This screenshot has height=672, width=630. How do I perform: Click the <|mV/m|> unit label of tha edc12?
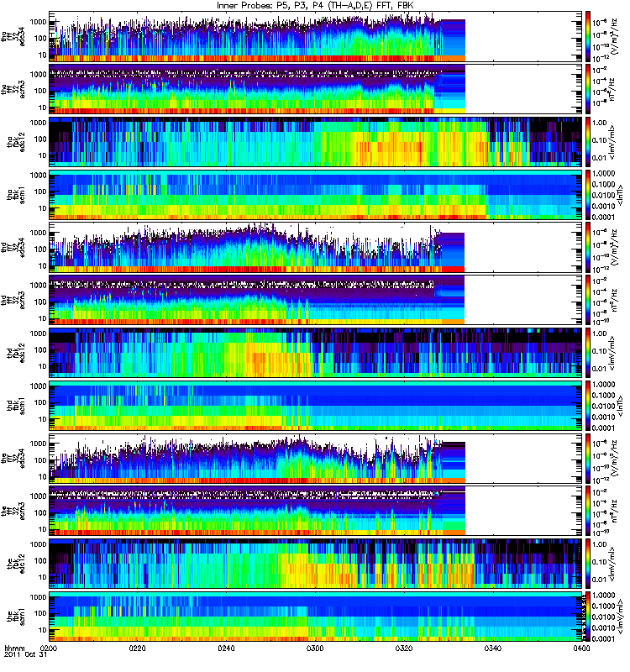pos(612,141)
